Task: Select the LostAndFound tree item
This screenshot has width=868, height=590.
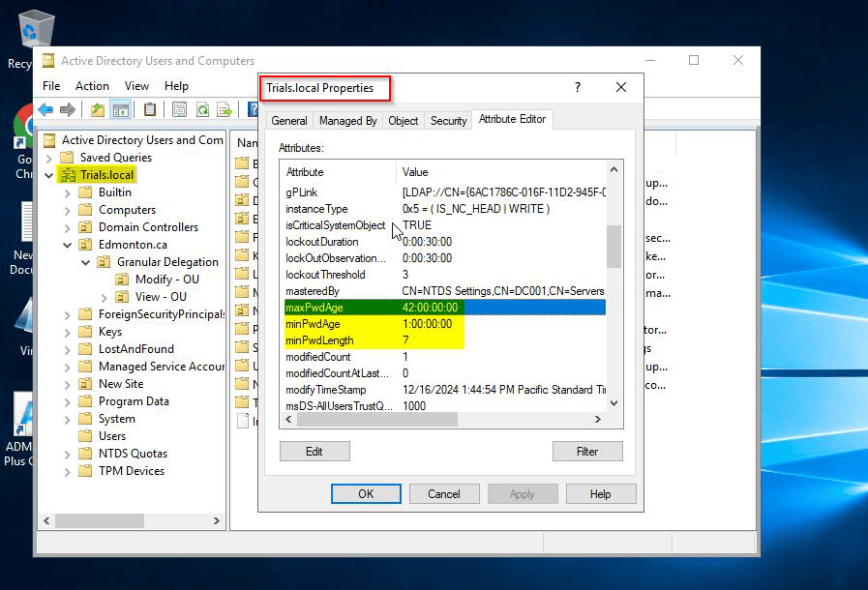Action: tap(136, 349)
